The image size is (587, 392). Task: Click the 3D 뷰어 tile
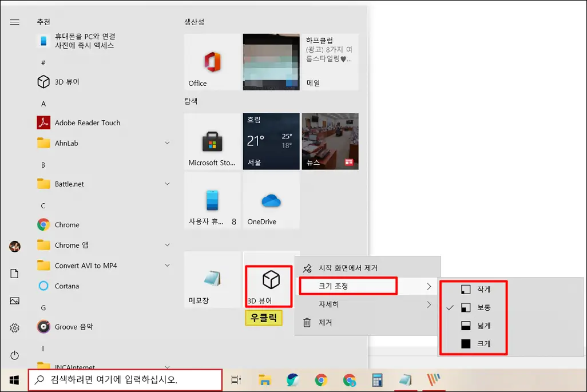270,280
